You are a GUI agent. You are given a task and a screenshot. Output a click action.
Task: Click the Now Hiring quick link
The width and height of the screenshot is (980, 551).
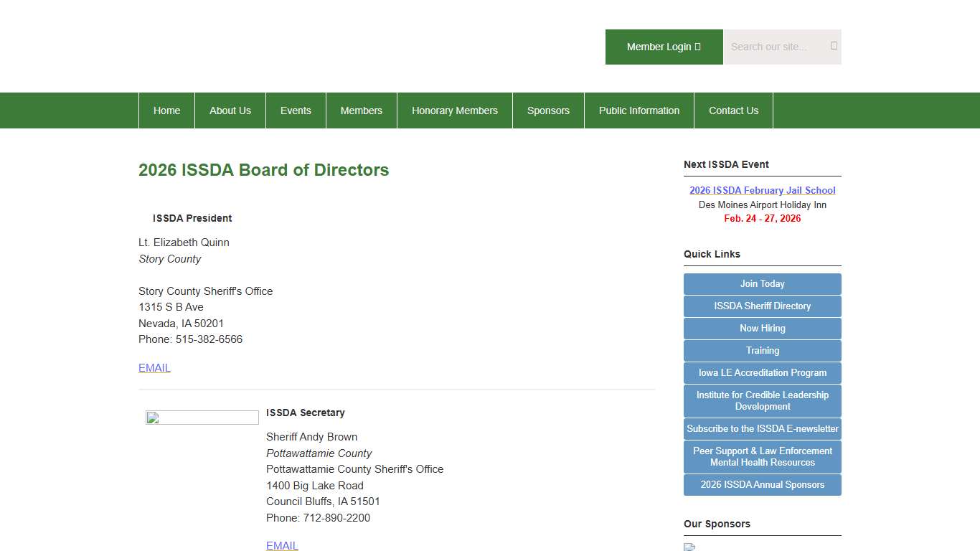(762, 328)
